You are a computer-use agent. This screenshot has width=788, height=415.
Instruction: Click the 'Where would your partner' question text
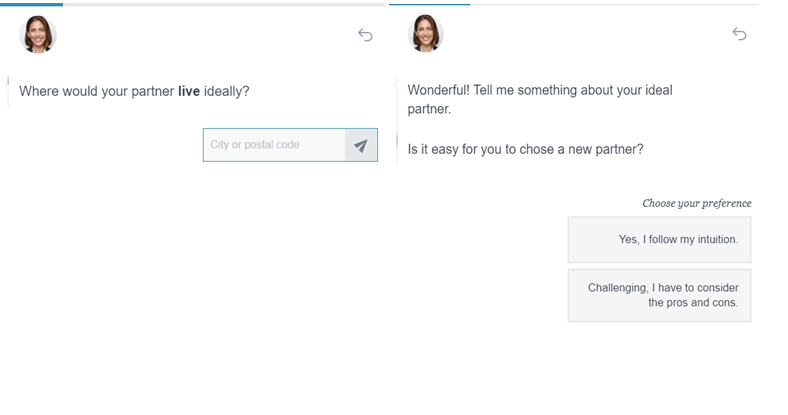point(96,92)
